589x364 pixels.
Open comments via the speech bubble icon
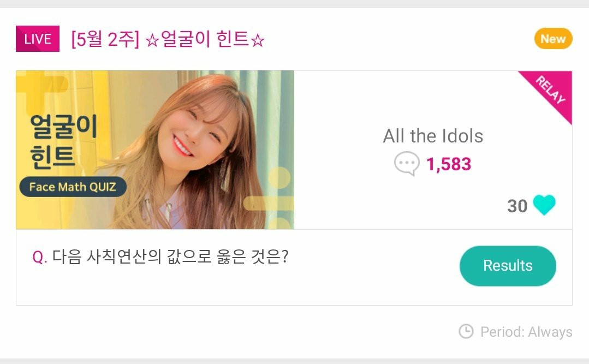point(407,164)
